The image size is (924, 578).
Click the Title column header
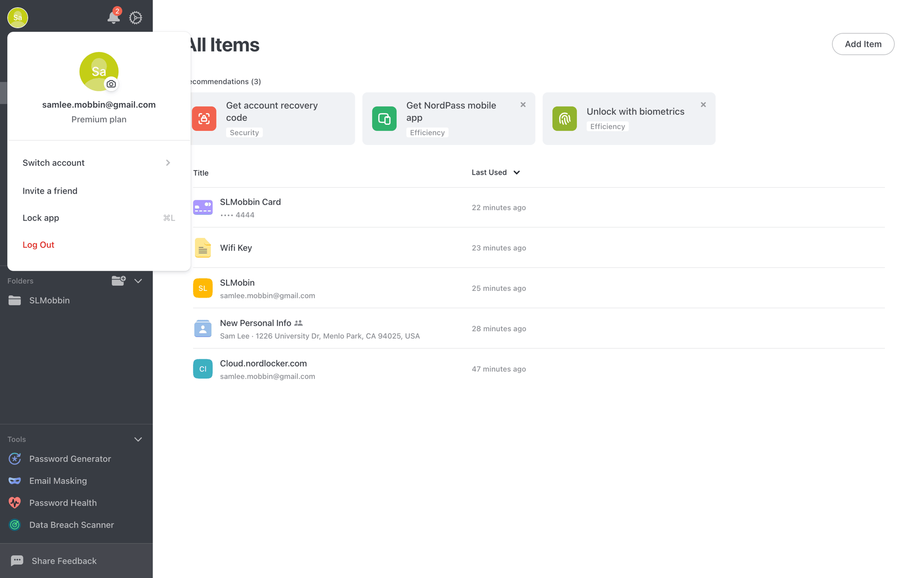tap(201, 173)
